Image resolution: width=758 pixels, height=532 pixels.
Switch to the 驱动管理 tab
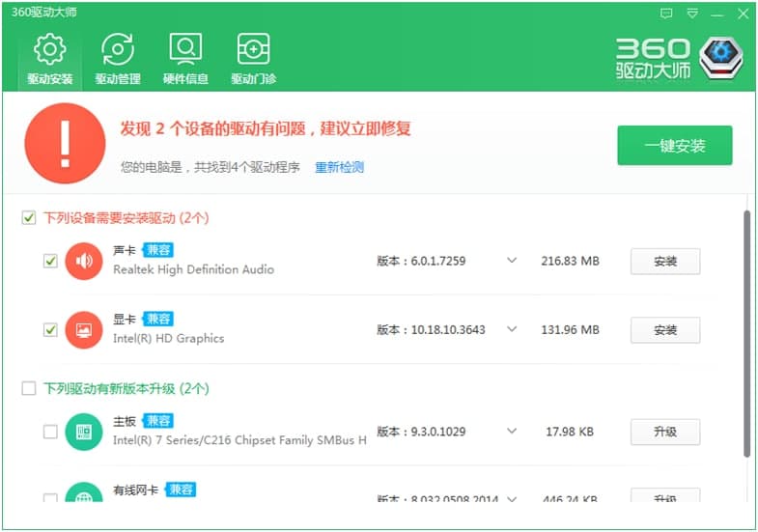pyautogui.click(x=118, y=60)
